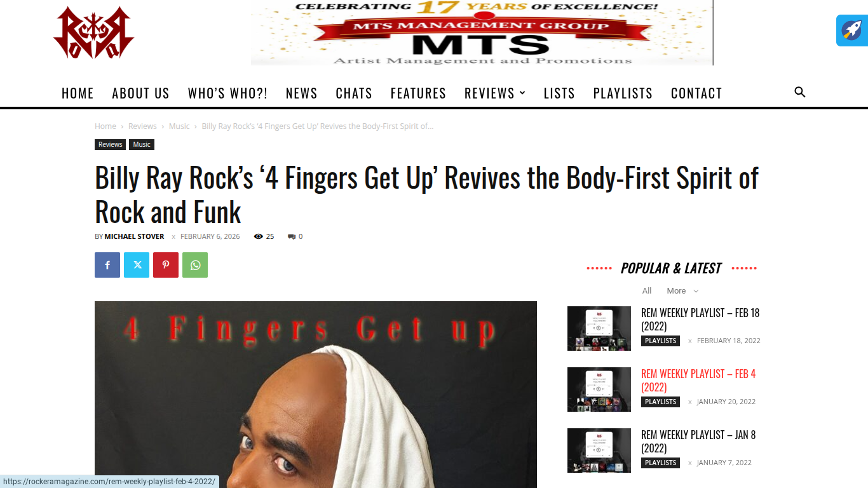Open the search magnifier icon

[800, 92]
